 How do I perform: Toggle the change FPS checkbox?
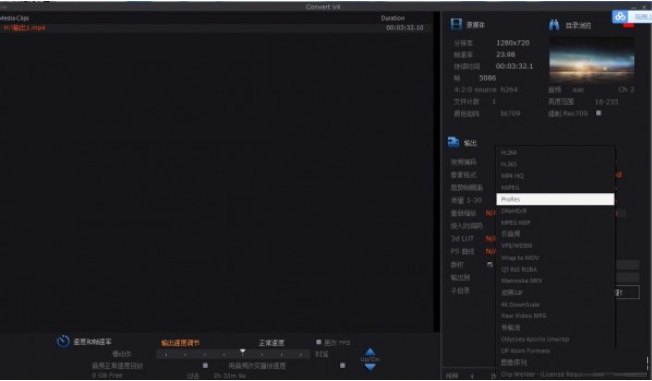(319, 342)
